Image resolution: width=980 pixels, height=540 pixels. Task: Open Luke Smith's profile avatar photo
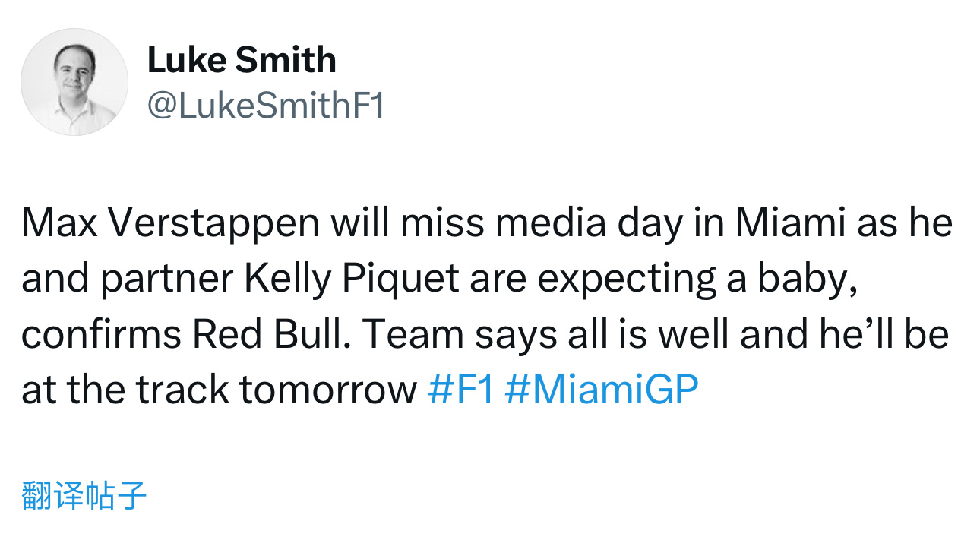point(74,82)
